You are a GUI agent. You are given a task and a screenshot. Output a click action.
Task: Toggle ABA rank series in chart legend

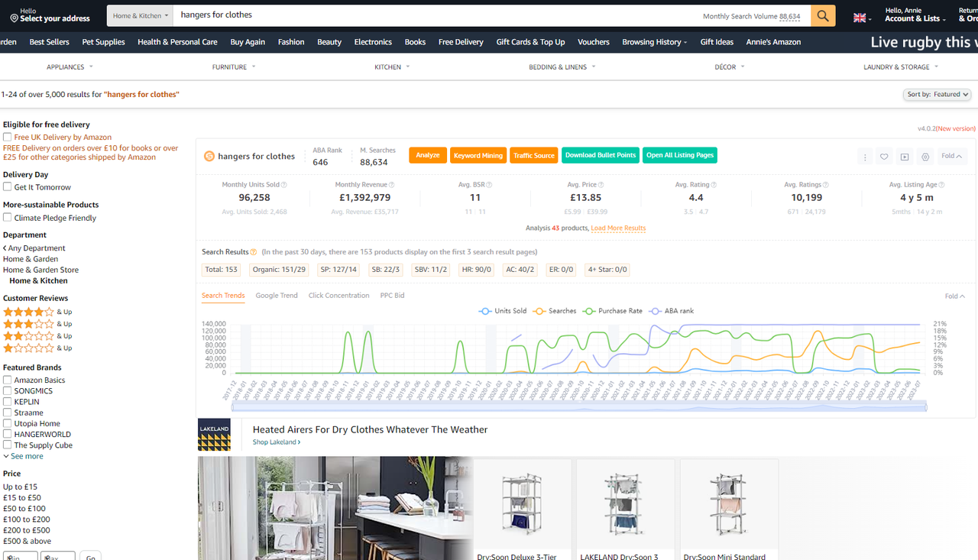[671, 311]
